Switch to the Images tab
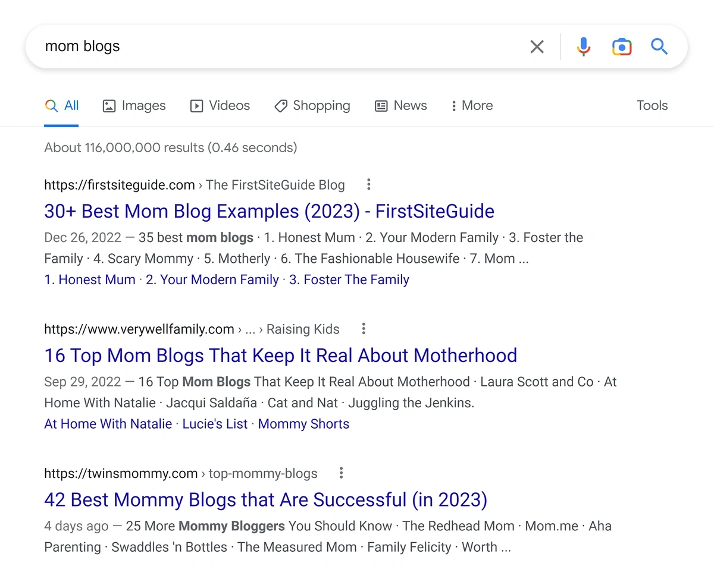Screen dimensions: 714x588 pos(134,106)
